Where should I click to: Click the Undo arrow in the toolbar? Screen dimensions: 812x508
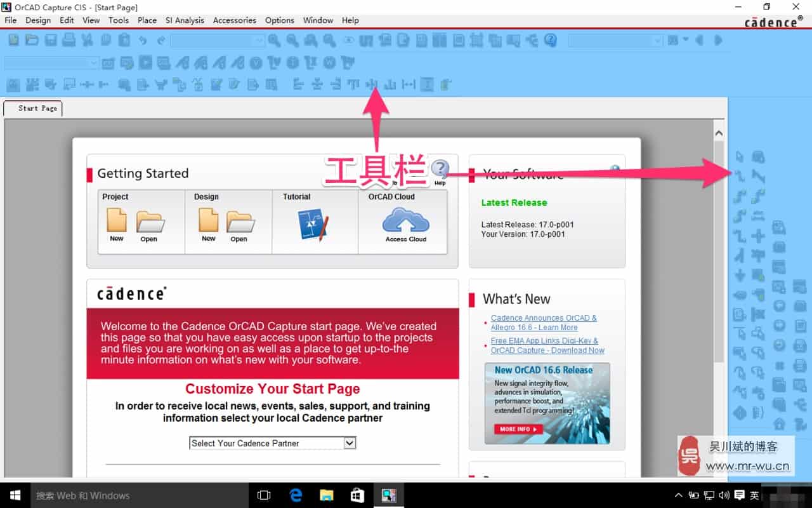[x=143, y=40]
